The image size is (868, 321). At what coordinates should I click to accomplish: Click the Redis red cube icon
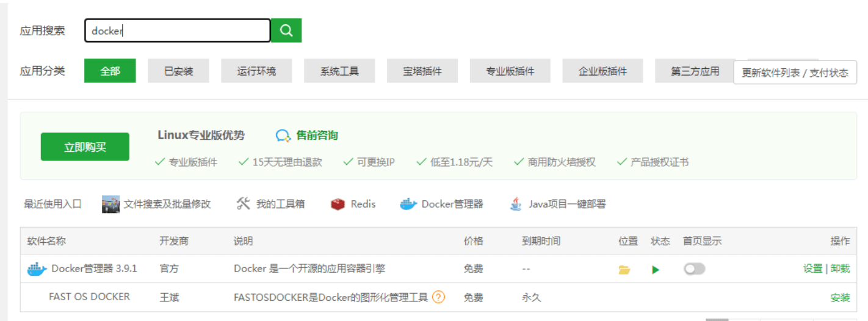coord(338,204)
